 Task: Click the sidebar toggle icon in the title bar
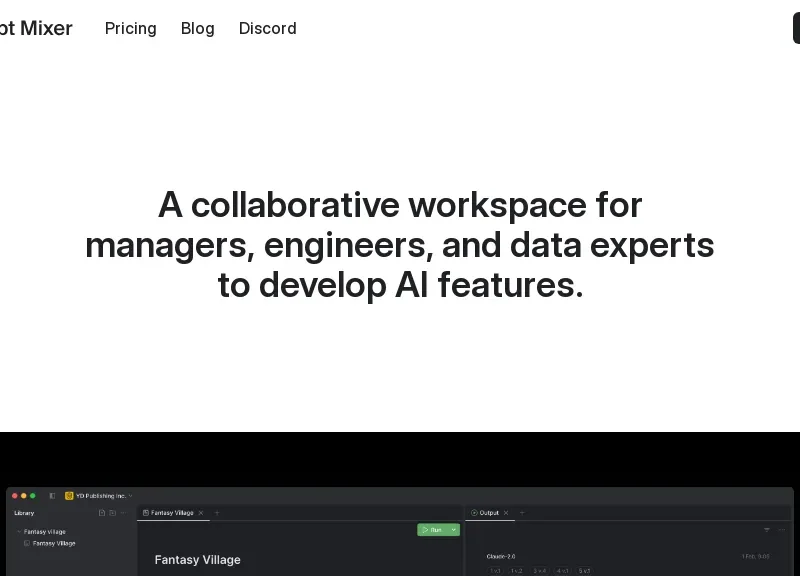tap(52, 495)
